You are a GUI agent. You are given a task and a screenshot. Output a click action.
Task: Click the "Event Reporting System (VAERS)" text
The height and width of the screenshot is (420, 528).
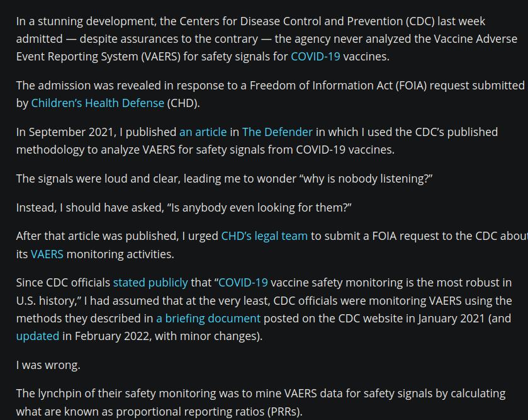98,56
